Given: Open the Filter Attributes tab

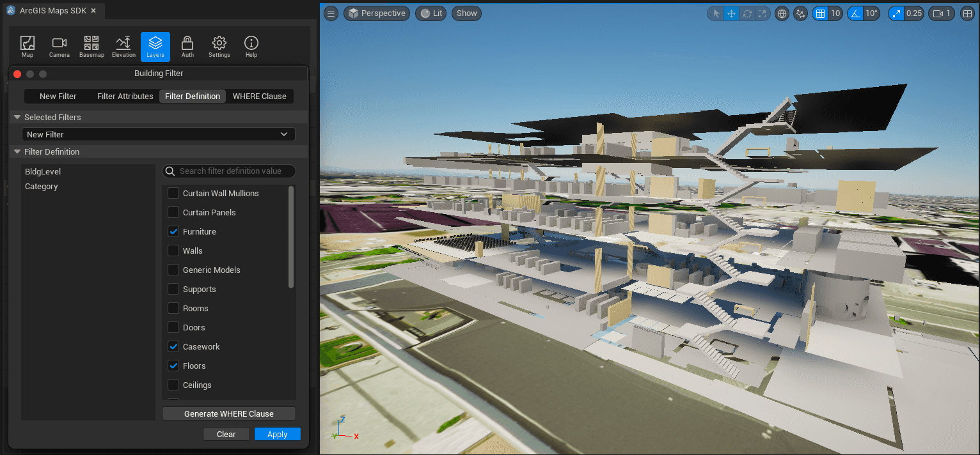Looking at the screenshot, I should (125, 96).
